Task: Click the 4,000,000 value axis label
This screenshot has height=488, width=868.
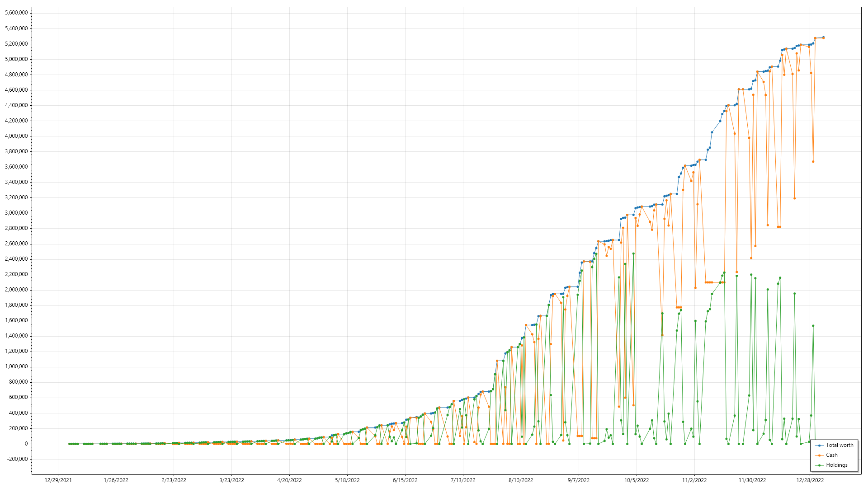Action: click(x=16, y=136)
